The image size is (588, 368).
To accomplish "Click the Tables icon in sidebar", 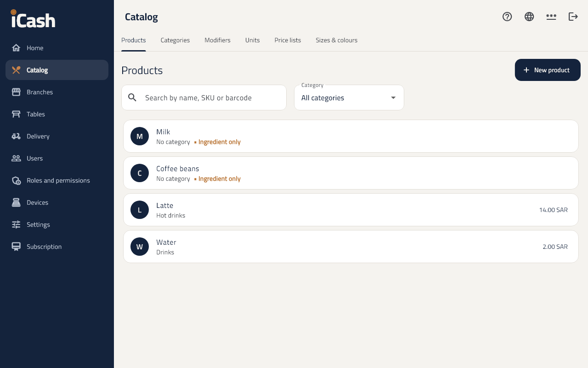I will [16, 114].
